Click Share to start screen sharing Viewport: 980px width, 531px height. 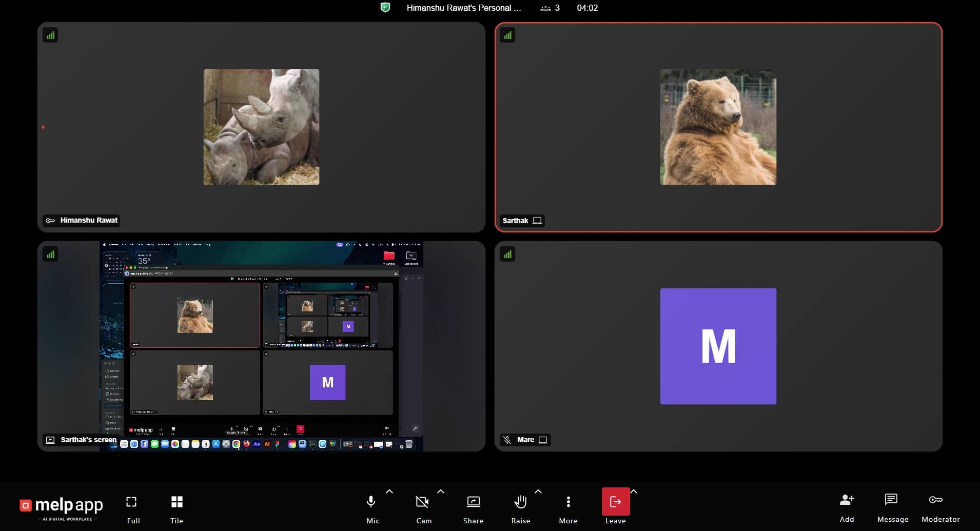click(473, 502)
